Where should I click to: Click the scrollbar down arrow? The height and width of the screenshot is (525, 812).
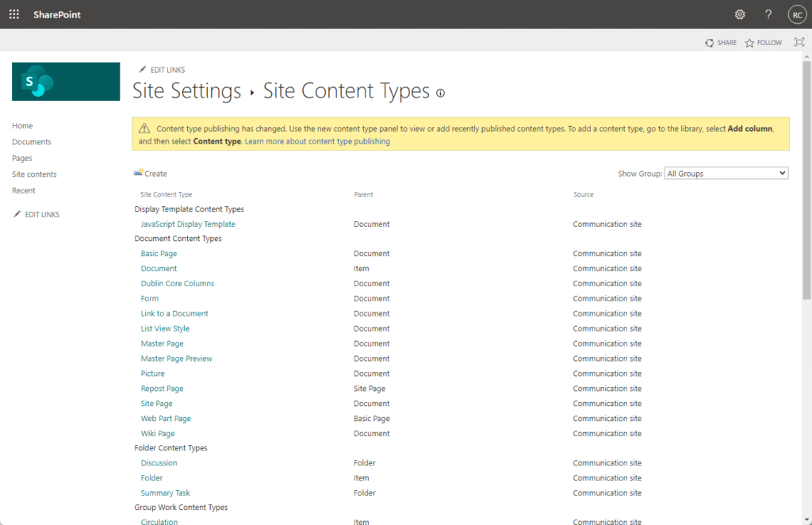[x=806, y=519]
